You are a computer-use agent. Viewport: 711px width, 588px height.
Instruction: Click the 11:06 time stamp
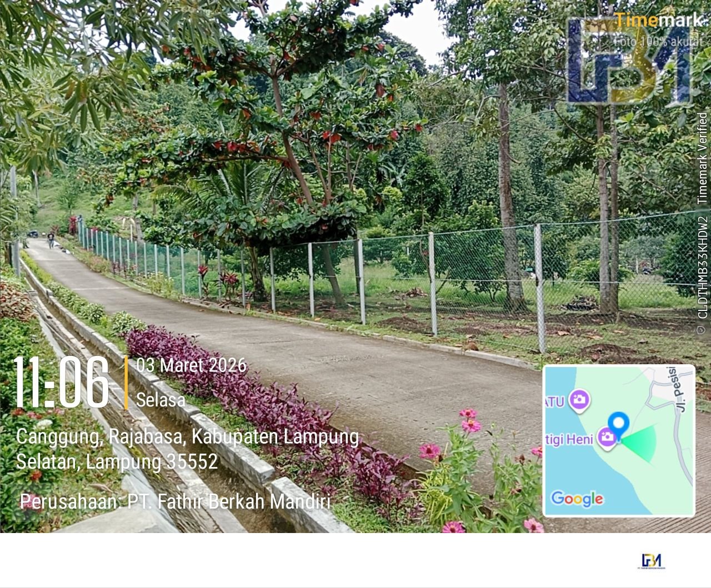click(61, 382)
